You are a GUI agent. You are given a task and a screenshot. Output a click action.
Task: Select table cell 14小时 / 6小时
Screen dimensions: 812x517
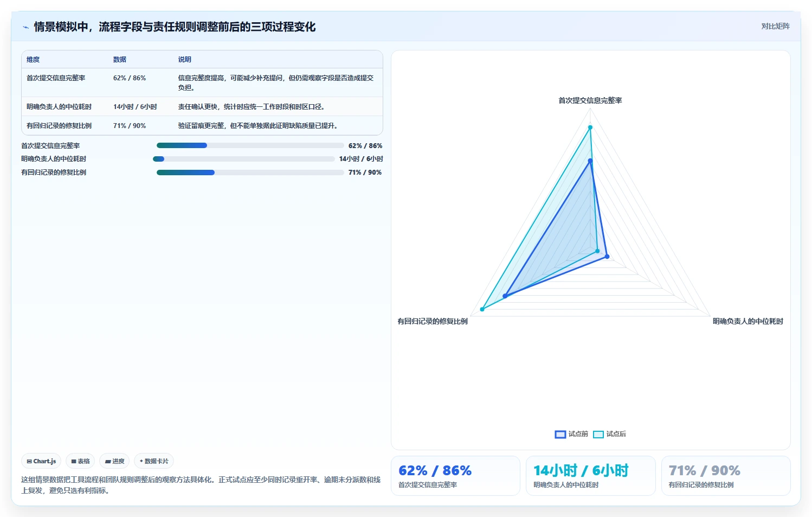tap(135, 107)
